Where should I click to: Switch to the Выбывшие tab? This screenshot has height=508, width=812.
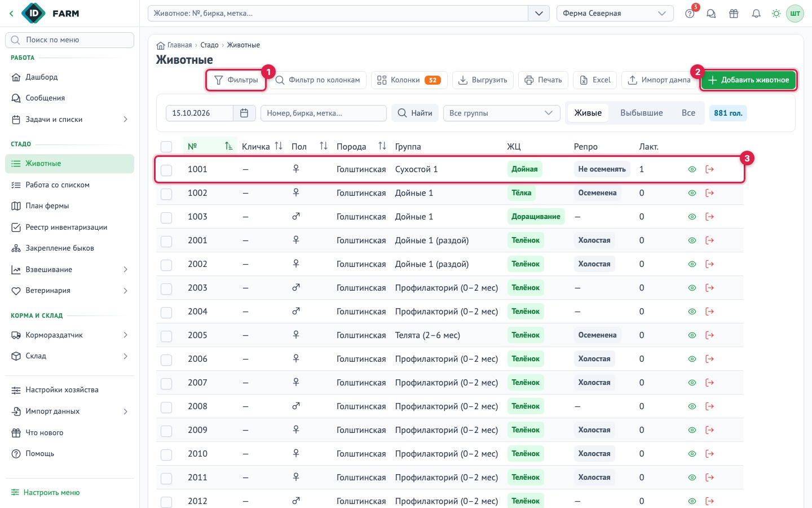pos(642,113)
